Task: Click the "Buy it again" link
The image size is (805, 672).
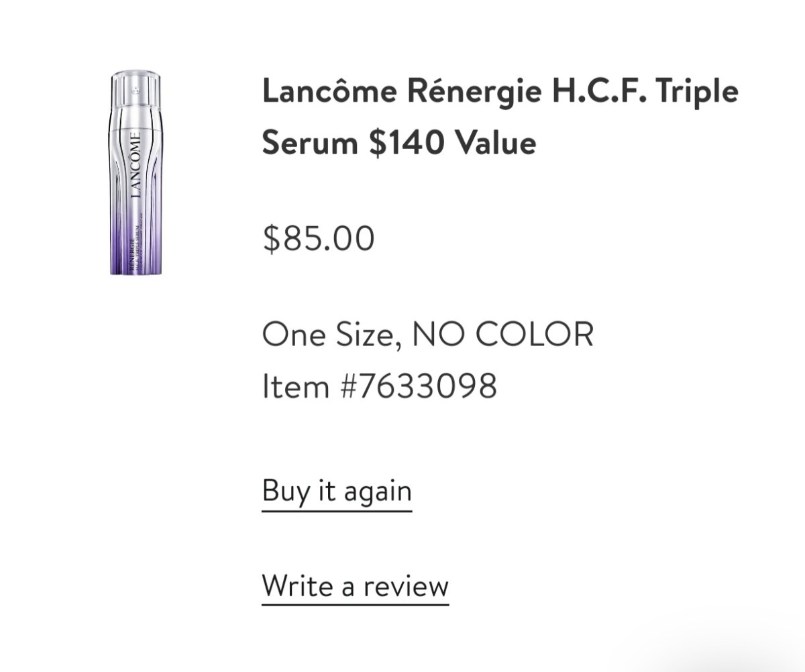Action: [337, 491]
